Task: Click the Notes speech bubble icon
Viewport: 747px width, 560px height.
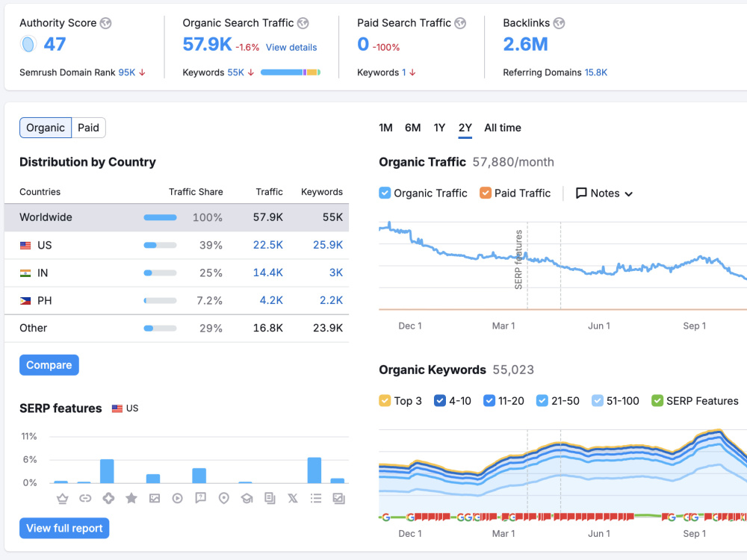Action: (x=581, y=193)
